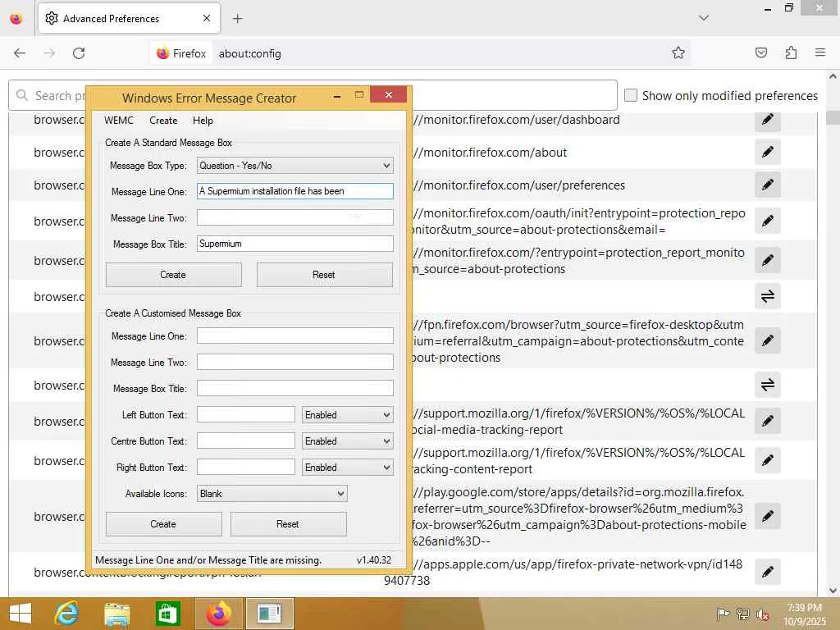840x630 pixels.
Task: Click customised Message Line One field
Action: click(x=294, y=336)
